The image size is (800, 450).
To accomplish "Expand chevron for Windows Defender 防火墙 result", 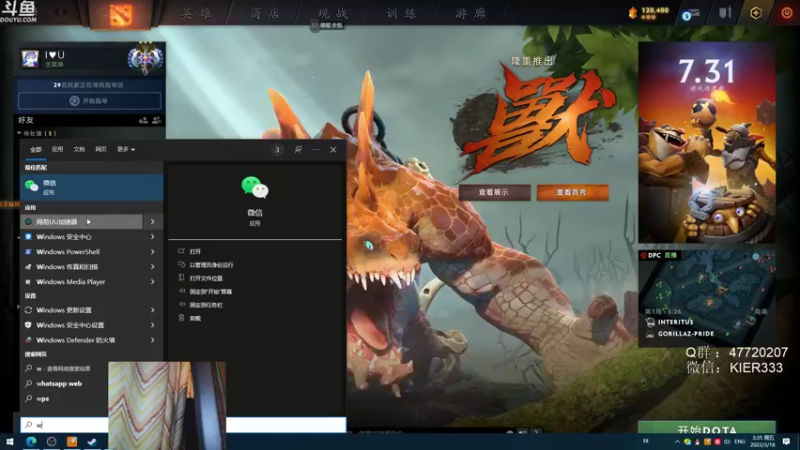I will [x=152, y=340].
